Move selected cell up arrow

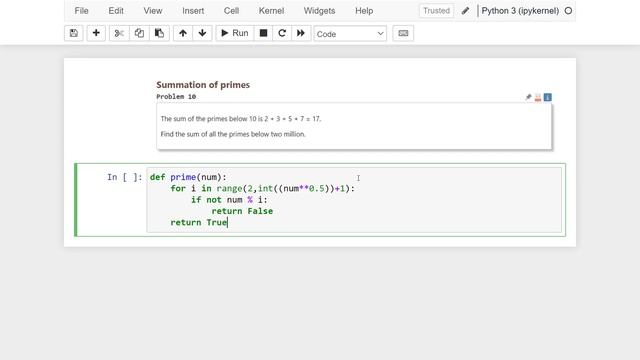[x=183, y=33]
